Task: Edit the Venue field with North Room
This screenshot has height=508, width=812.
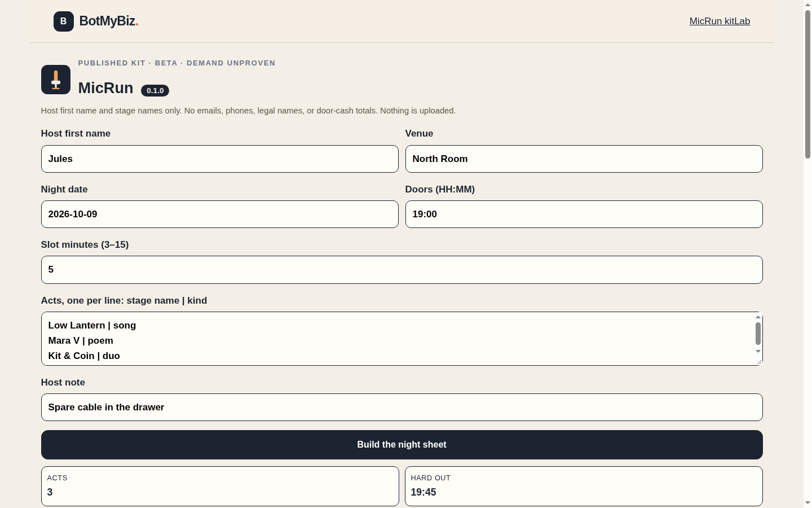Action: tap(584, 159)
